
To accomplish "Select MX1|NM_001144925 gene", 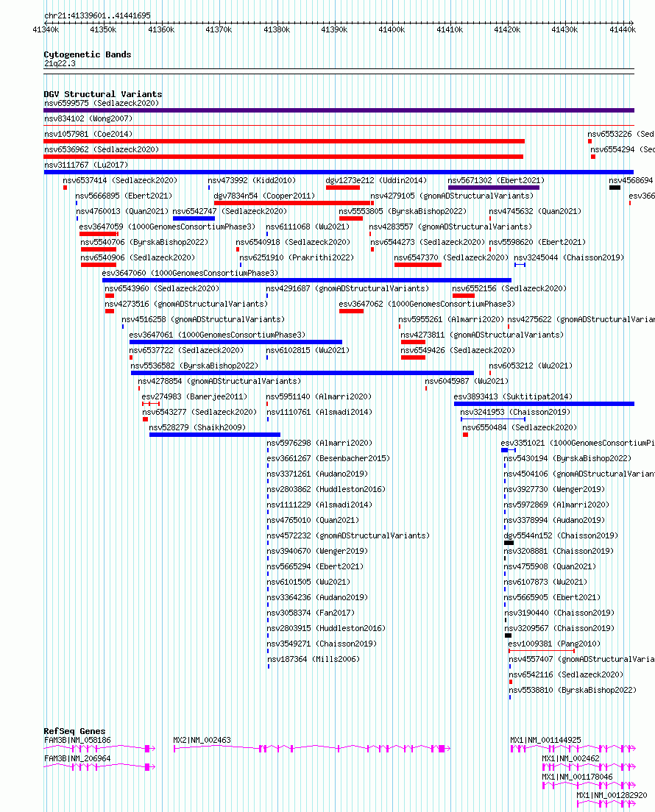I will (x=573, y=748).
